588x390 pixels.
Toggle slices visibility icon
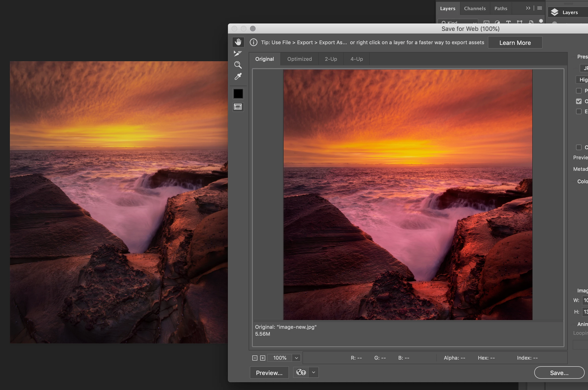click(x=238, y=107)
